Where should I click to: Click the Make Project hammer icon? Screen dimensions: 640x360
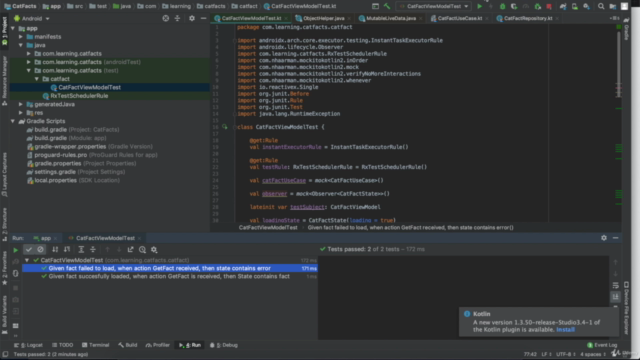click(x=387, y=6)
